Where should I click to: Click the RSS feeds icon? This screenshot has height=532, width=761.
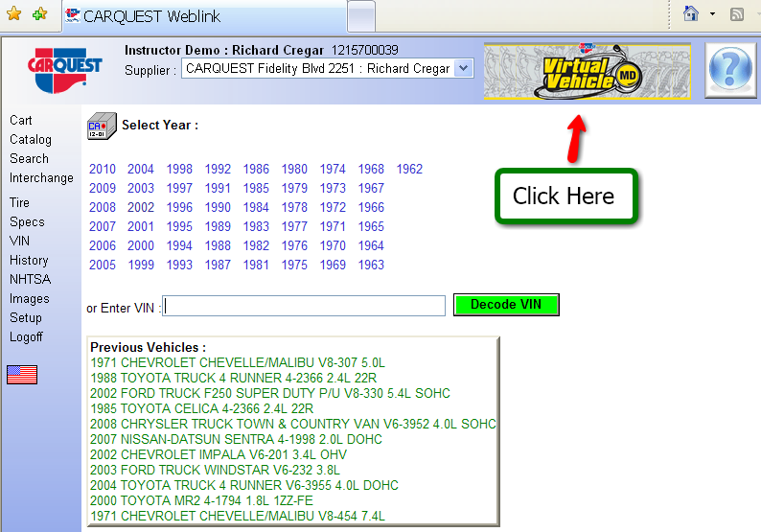[x=737, y=14]
